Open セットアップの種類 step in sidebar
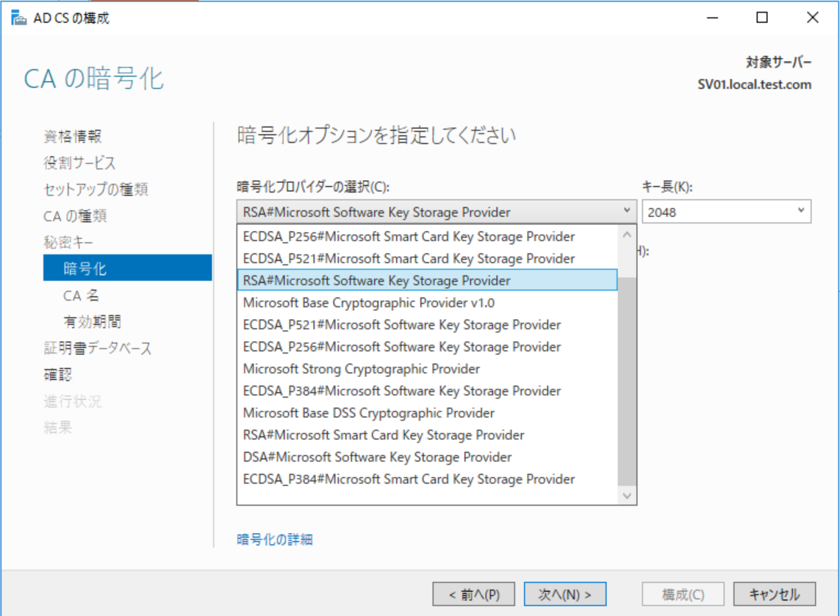 [96, 189]
